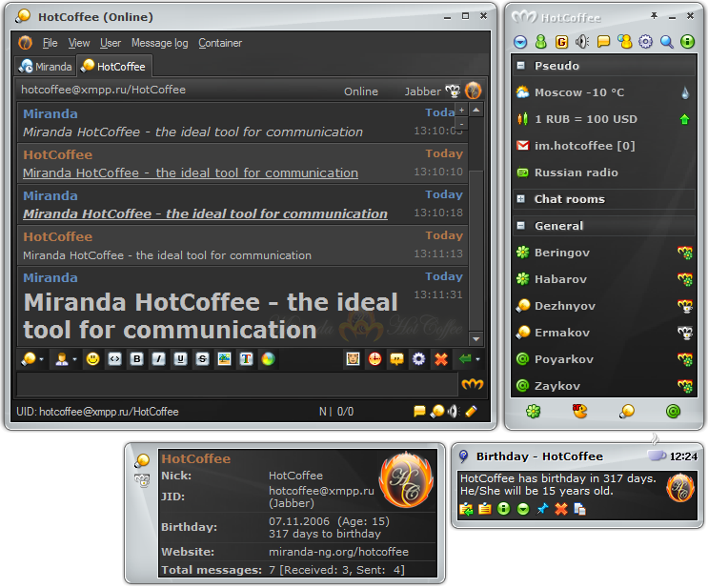Open info green i icon in contact list
This screenshot has width=708, height=588.
tap(687, 42)
